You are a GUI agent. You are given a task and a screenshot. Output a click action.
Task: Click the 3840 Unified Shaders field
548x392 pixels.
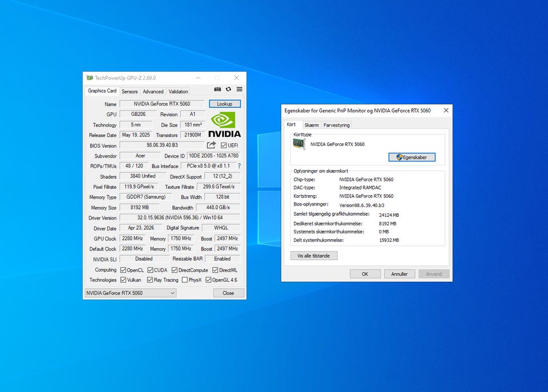(143, 176)
